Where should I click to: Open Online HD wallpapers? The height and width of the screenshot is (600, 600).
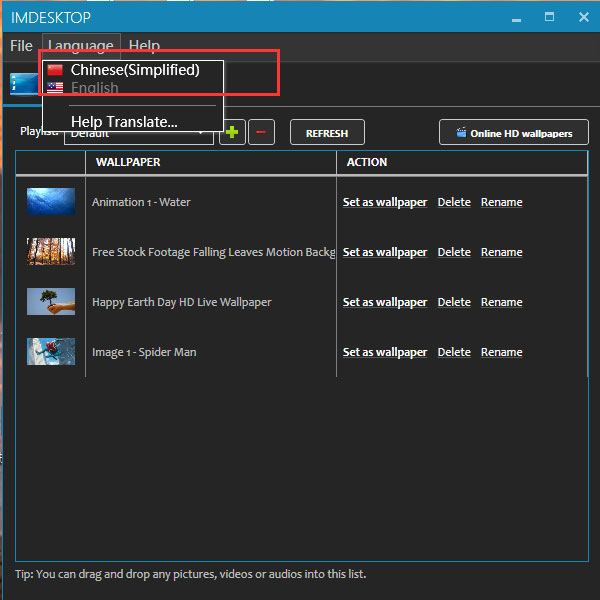pos(514,132)
